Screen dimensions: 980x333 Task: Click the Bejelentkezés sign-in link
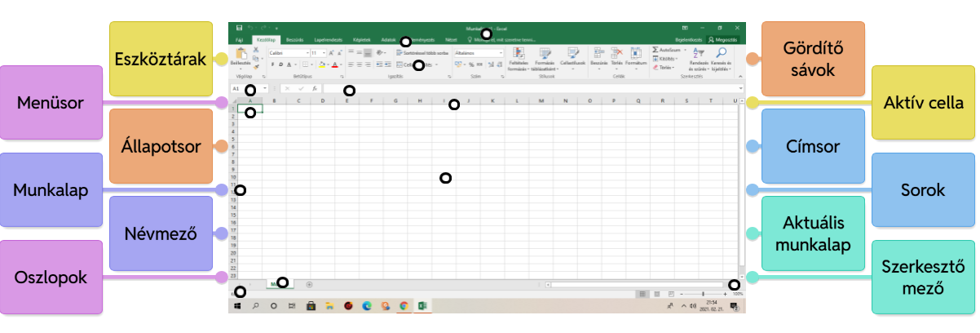[x=688, y=39]
